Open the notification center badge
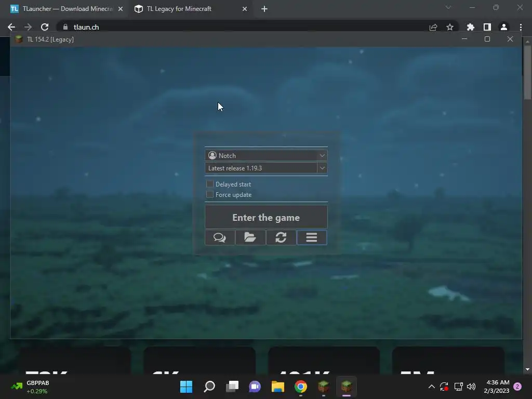 (517, 387)
